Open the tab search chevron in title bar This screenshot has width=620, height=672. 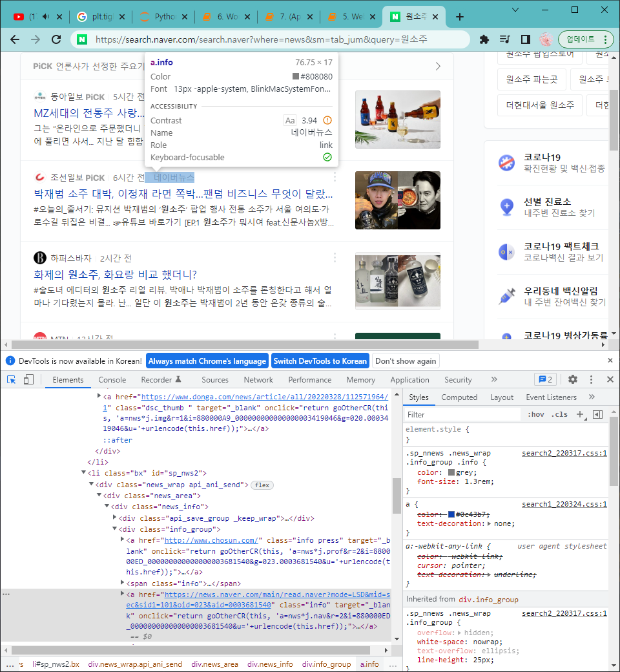(x=515, y=10)
